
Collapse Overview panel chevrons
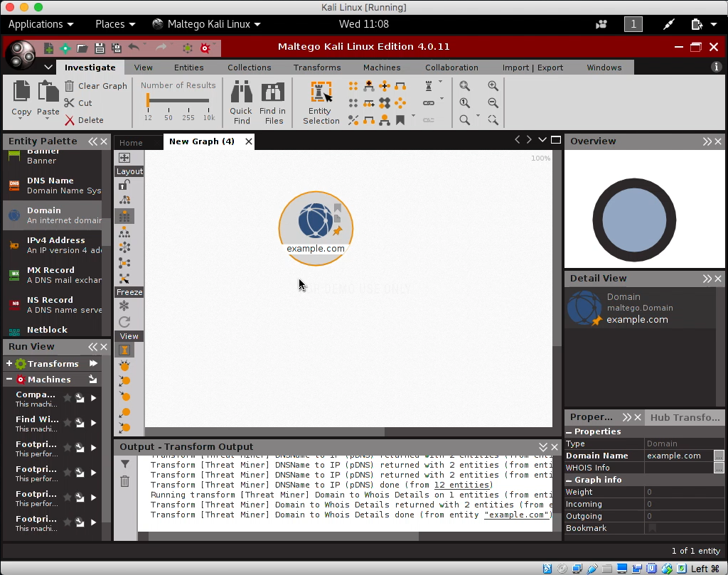pos(707,141)
